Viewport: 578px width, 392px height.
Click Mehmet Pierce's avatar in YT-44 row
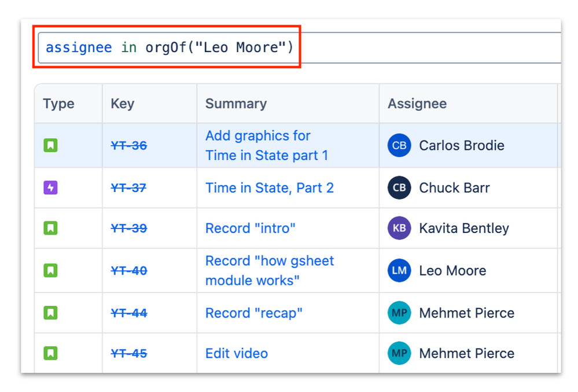point(399,313)
